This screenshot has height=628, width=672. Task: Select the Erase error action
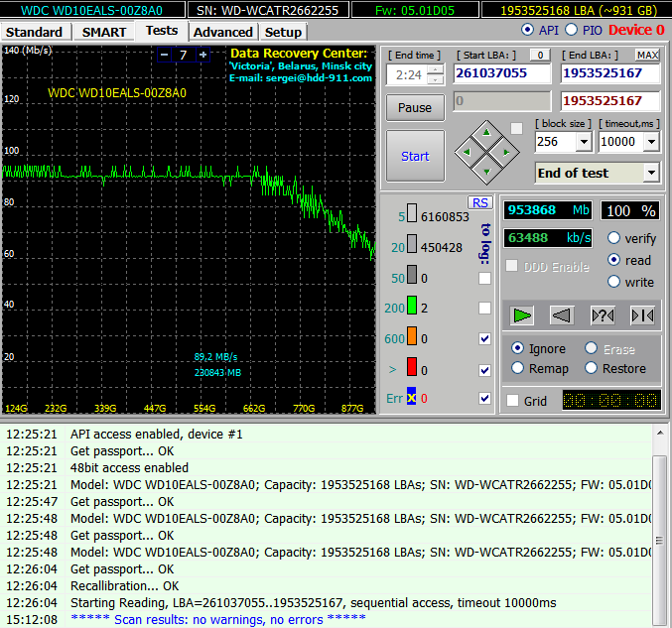(591, 348)
